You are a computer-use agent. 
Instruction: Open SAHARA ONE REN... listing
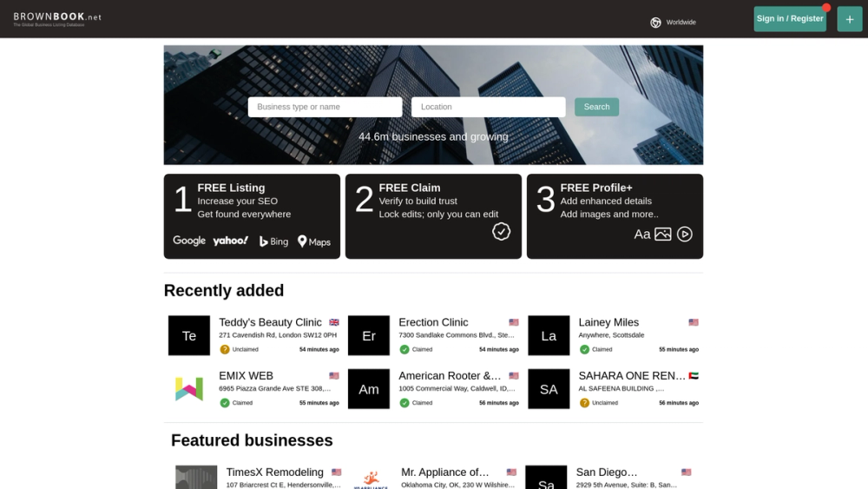632,375
